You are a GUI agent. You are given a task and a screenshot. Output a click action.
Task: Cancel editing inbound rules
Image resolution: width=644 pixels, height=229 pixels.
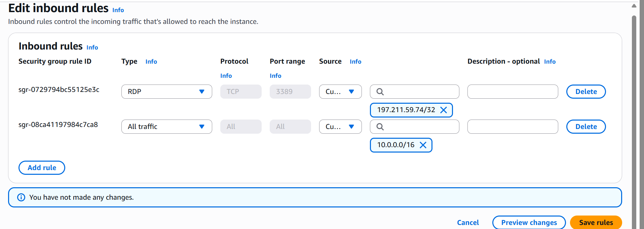468,223
